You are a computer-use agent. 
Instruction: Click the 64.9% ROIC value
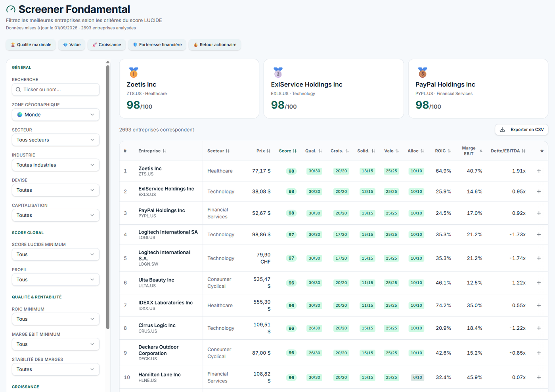(x=443, y=171)
